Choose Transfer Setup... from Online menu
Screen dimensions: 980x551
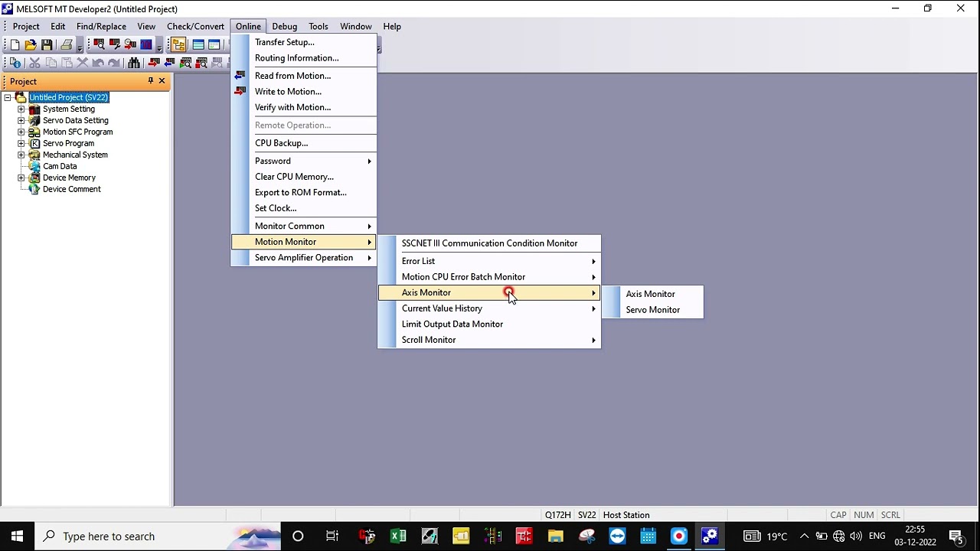click(304, 42)
